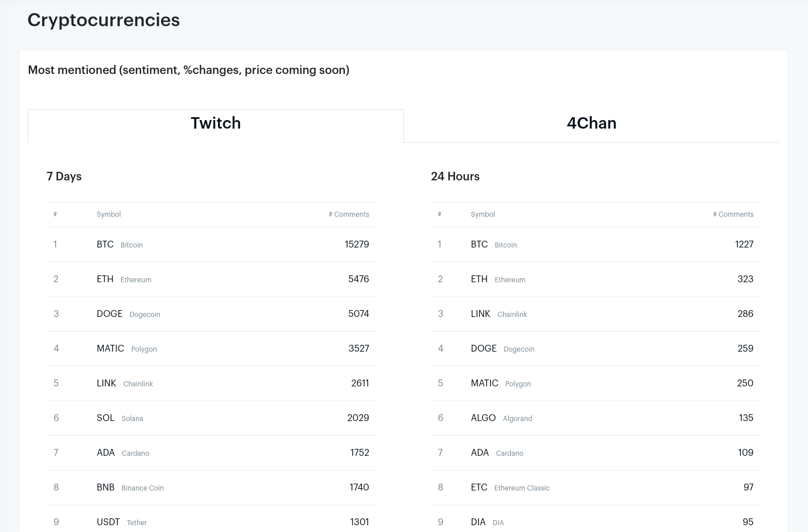This screenshot has height=532, width=808.
Task: Select ALGO Algorand symbol
Action: tap(484, 418)
